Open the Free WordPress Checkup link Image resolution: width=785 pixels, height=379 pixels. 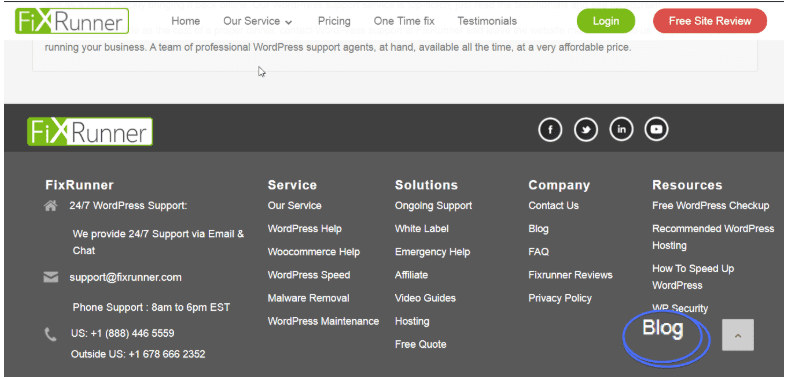tap(710, 206)
